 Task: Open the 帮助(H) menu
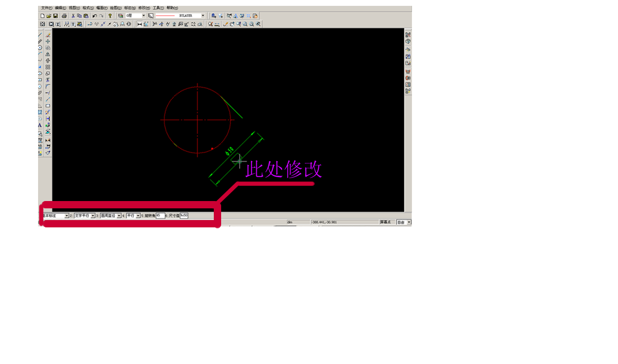172,8
